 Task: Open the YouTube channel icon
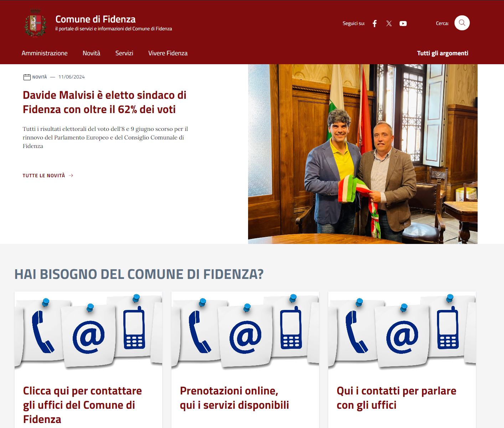click(x=403, y=24)
